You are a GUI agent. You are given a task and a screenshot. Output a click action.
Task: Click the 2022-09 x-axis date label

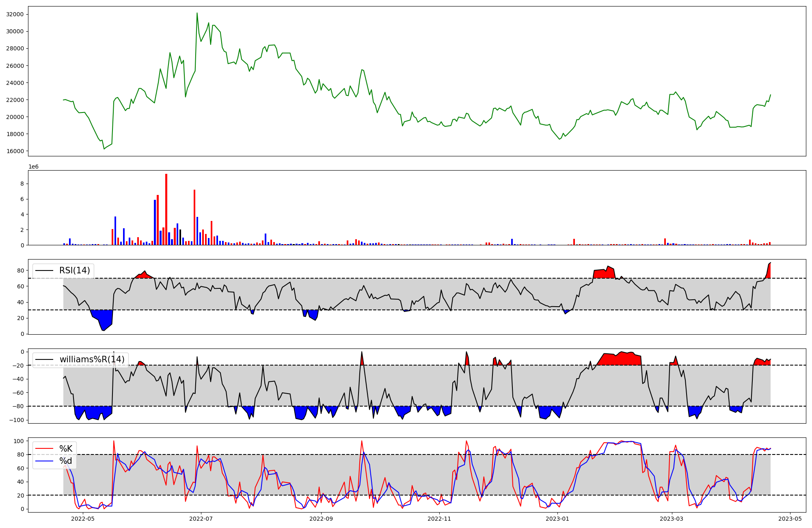pyautogui.click(x=321, y=519)
